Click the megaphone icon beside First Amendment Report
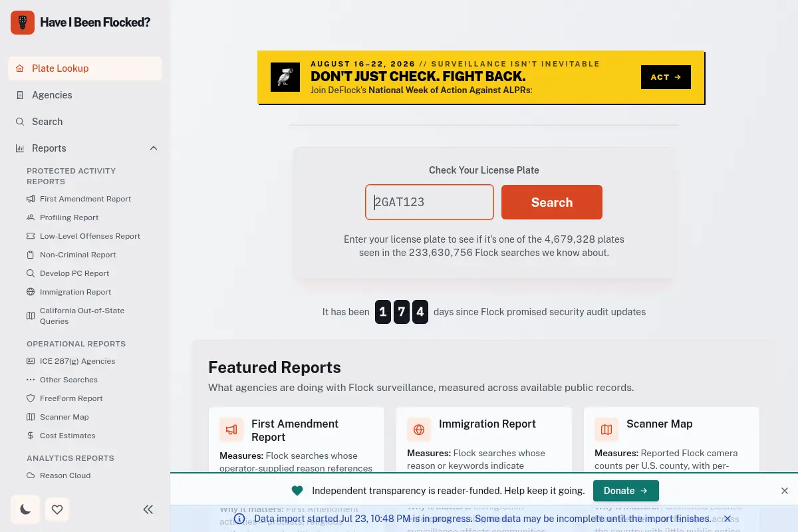This screenshot has width=798, height=532. 31,199
